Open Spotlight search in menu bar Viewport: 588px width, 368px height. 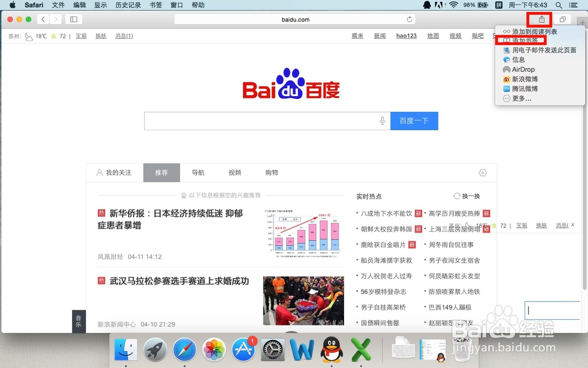click(559, 5)
